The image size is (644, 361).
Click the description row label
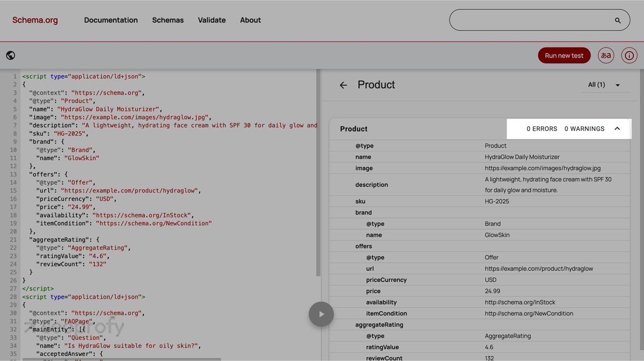click(x=372, y=185)
